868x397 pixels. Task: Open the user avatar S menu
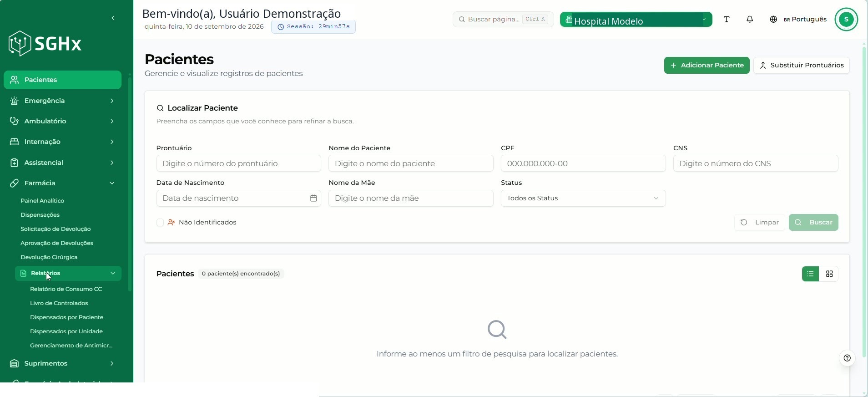846,19
